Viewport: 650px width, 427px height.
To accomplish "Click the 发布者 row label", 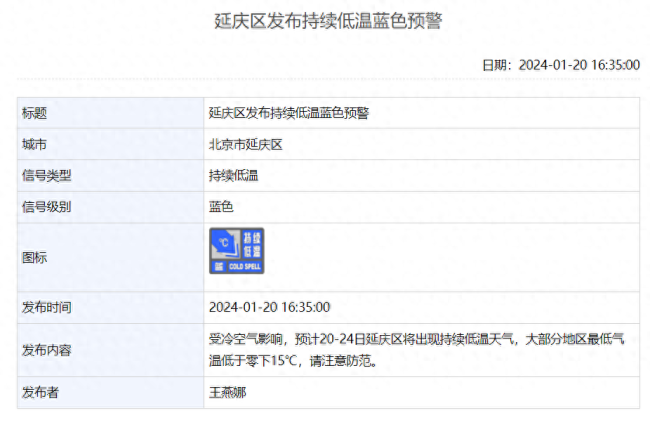I will [x=41, y=392].
